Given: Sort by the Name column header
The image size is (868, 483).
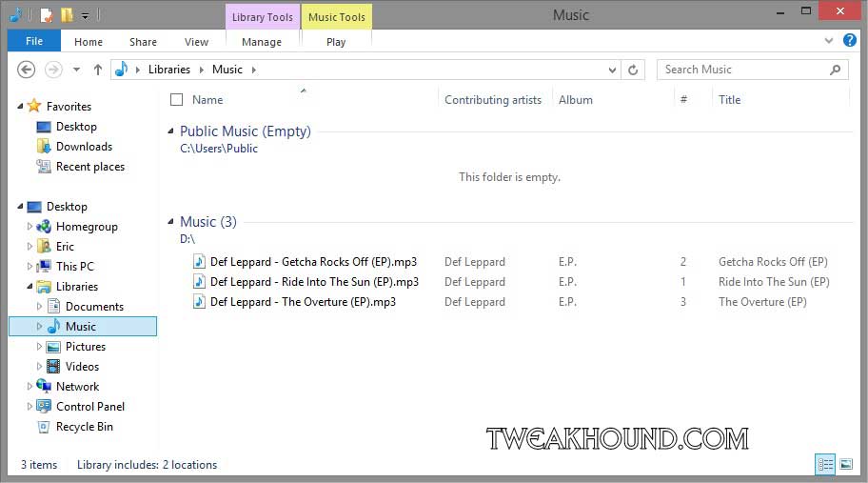Looking at the screenshot, I should click(207, 100).
